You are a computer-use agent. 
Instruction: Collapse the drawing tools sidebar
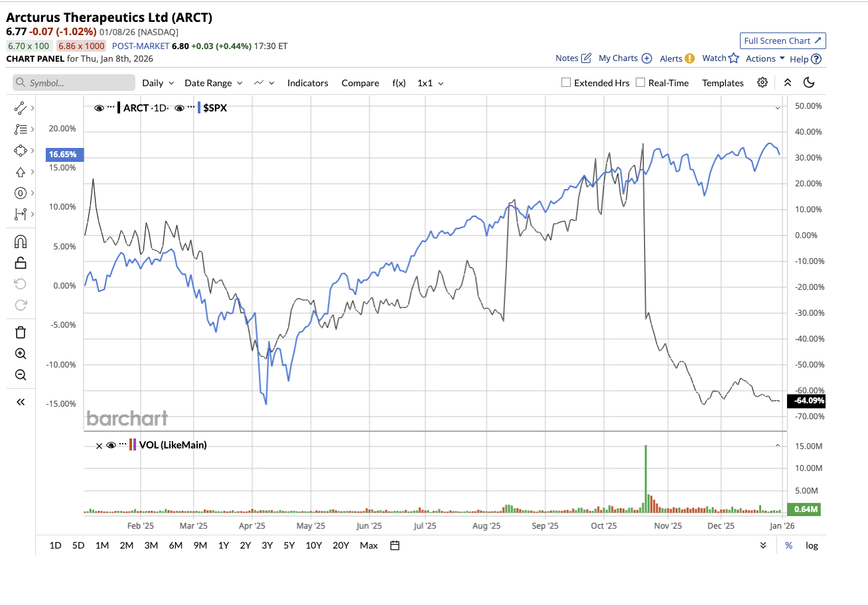[x=21, y=402]
